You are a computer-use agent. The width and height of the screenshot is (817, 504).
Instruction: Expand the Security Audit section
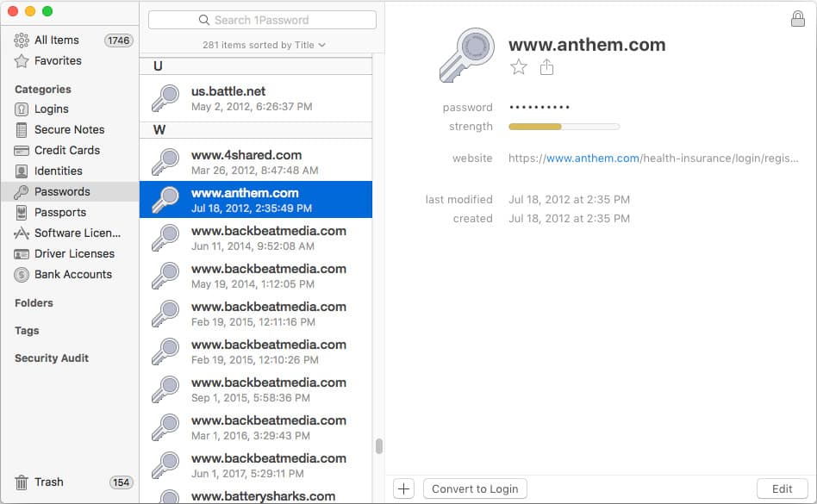pos(51,358)
